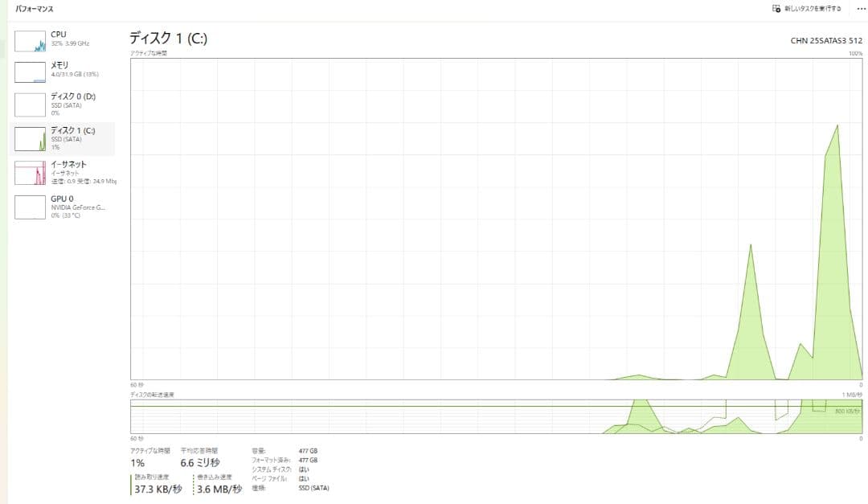This screenshot has height=504, width=868.
Task: Click the CHN 25SATAS3 512 drive model label
Action: pyautogui.click(x=826, y=40)
